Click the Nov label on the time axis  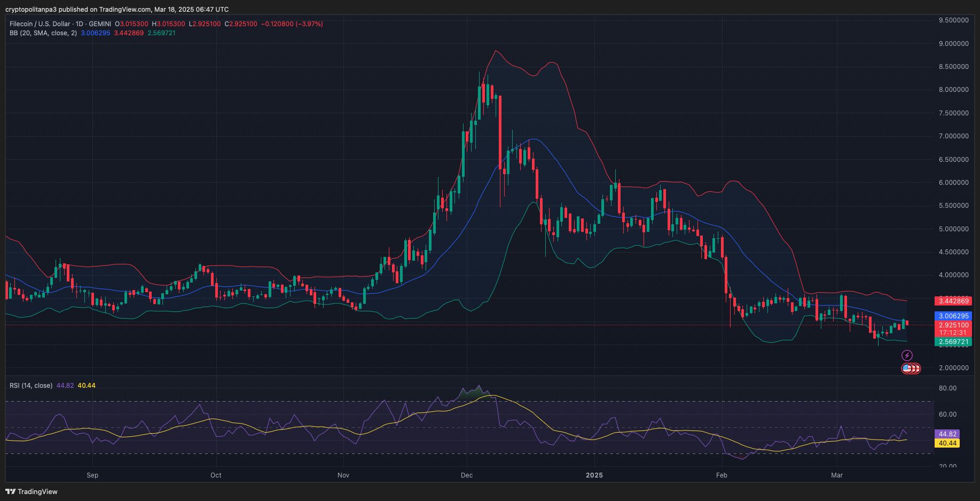pyautogui.click(x=343, y=475)
